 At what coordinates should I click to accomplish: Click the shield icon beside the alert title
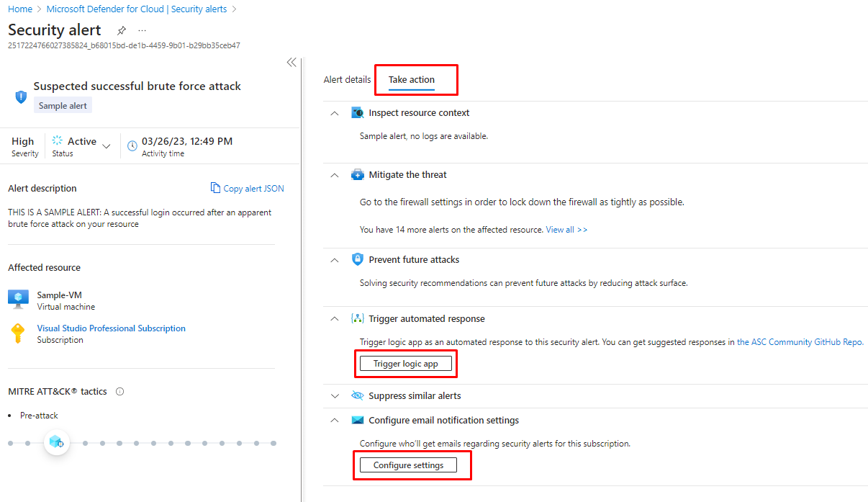tap(21, 97)
